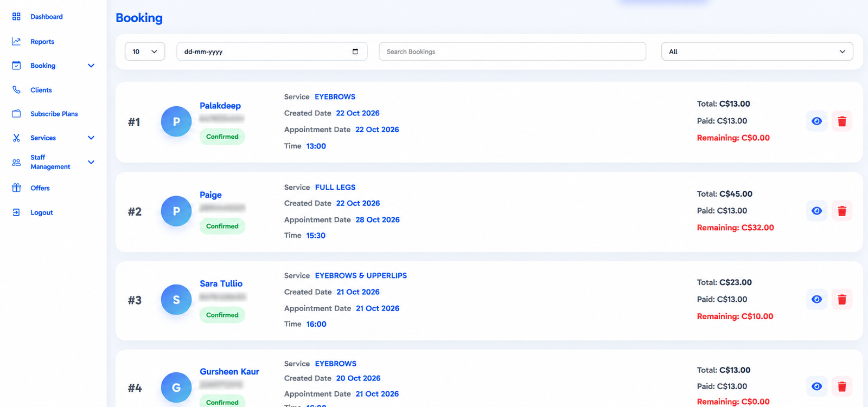This screenshot has width=868, height=407.
Task: Open the Paige client name link
Action: point(210,195)
